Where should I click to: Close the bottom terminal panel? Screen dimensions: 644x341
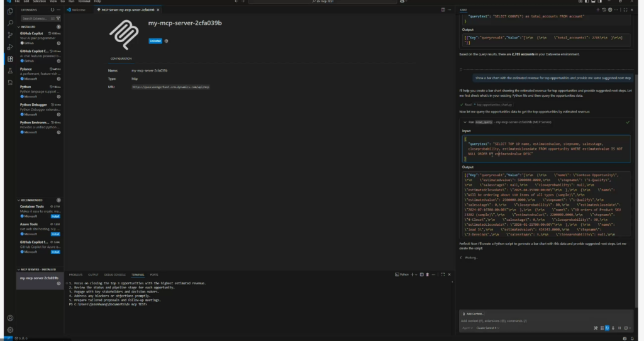click(x=449, y=274)
